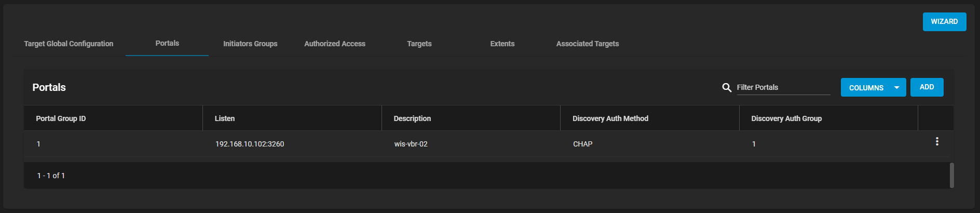
Task: Click the vertical scrollbar handle
Action: [951, 176]
